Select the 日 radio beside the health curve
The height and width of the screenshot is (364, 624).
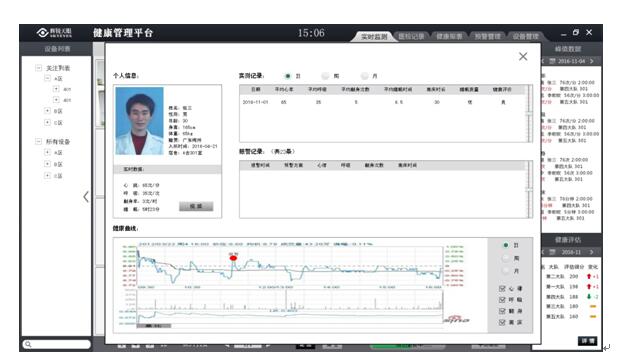(x=505, y=245)
